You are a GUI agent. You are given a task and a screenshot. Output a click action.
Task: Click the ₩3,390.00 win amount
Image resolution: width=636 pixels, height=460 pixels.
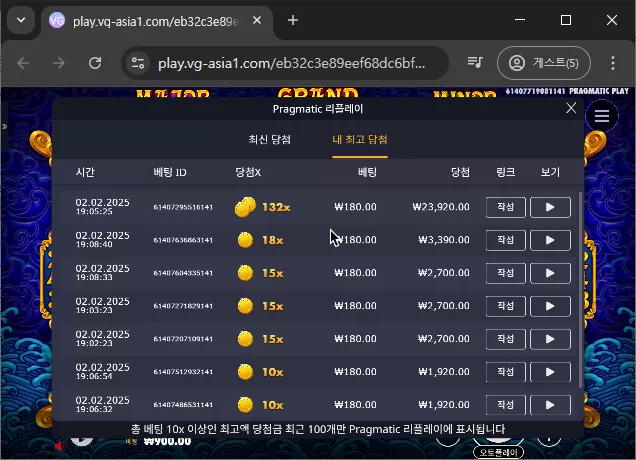click(x=444, y=240)
